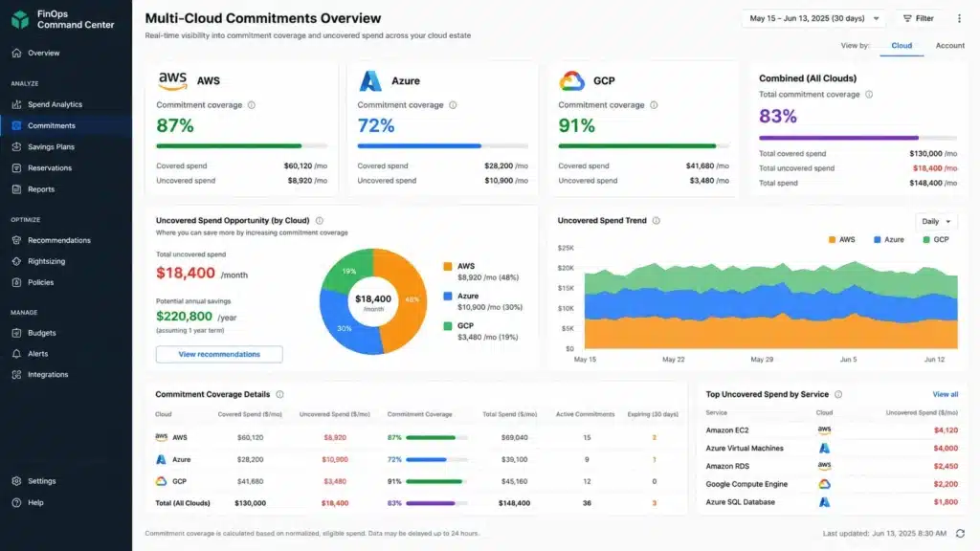This screenshot has height=551, width=980.
Task: Open Savings Plans sidebar icon
Action: (x=17, y=146)
